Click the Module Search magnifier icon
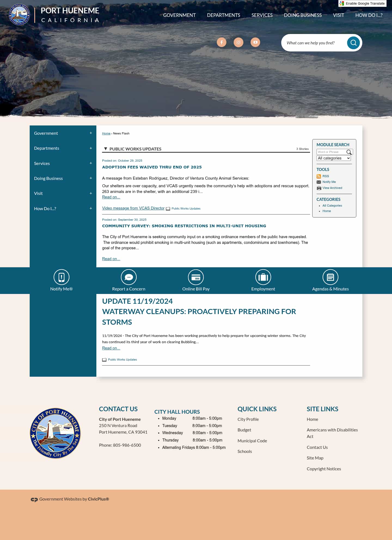 click(349, 152)
